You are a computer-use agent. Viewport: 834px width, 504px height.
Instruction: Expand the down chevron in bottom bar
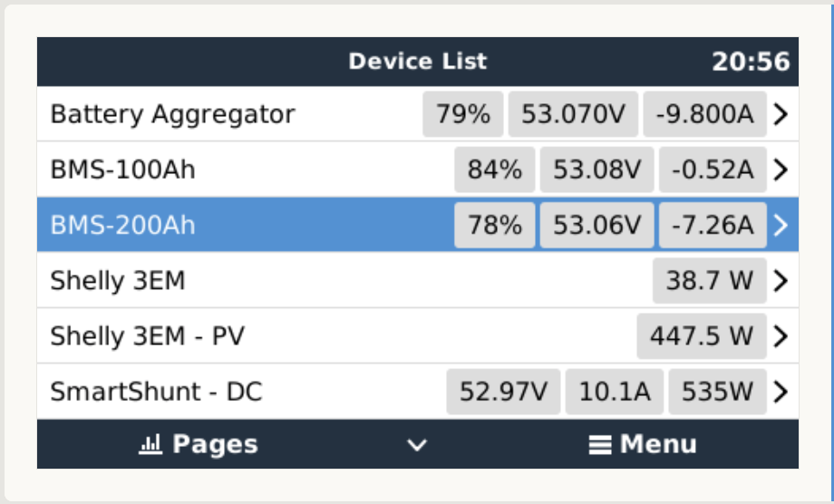click(x=416, y=445)
